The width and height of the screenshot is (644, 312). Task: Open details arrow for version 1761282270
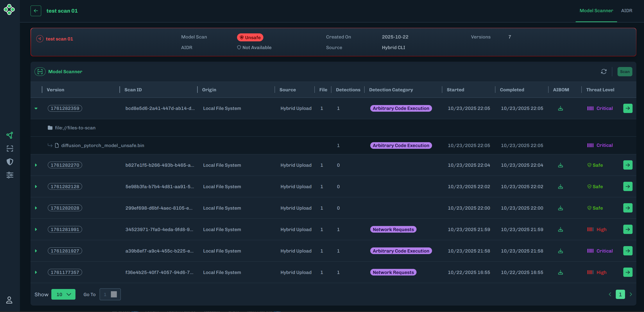coord(627,165)
